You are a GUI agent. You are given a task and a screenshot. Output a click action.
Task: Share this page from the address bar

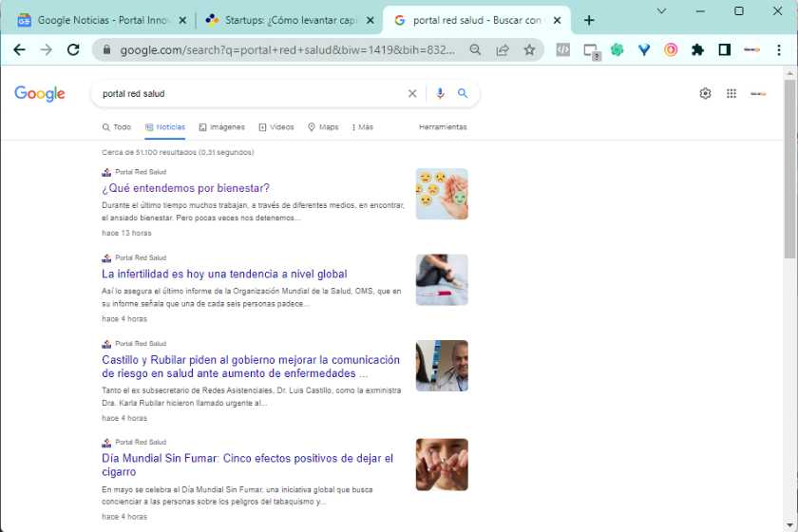pos(503,50)
